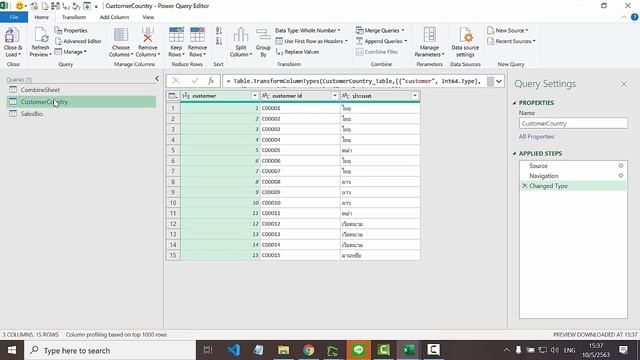Screen dimensions: 640x360
Task: Delete the Changed Type step
Action: pos(524,186)
